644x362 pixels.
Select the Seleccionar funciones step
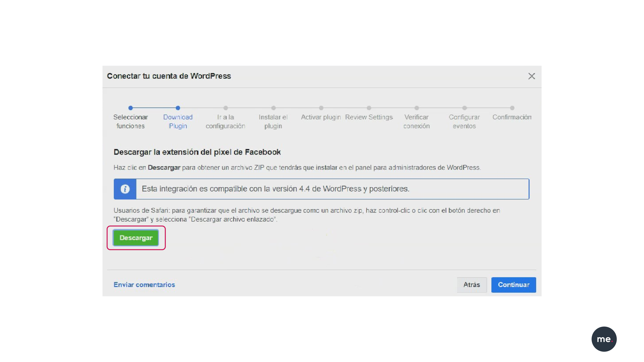[x=131, y=121]
